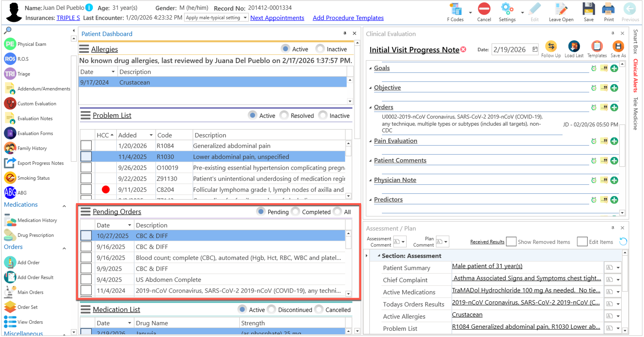
Task: Click the Next Appointments link
Action: coord(277,18)
